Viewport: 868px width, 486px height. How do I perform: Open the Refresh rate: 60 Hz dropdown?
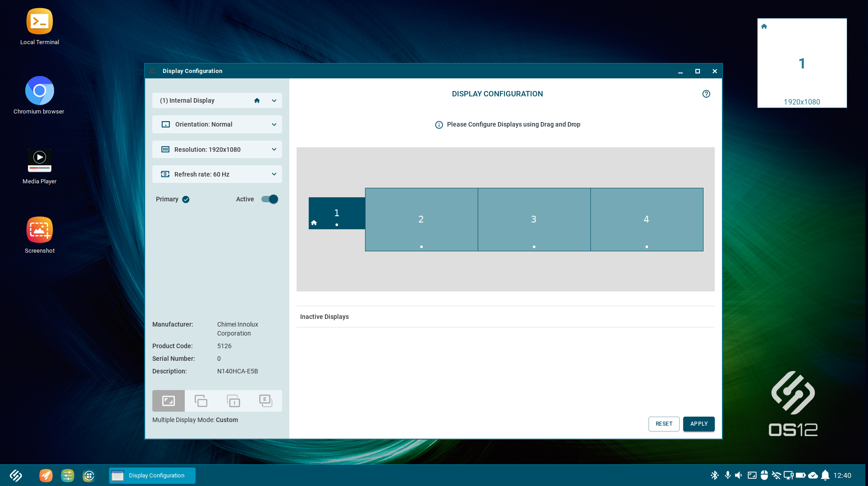217,174
